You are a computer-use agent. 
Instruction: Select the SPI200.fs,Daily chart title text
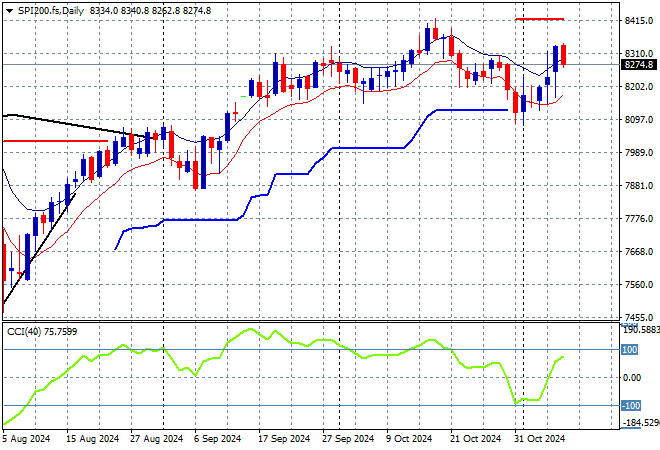(x=51, y=11)
